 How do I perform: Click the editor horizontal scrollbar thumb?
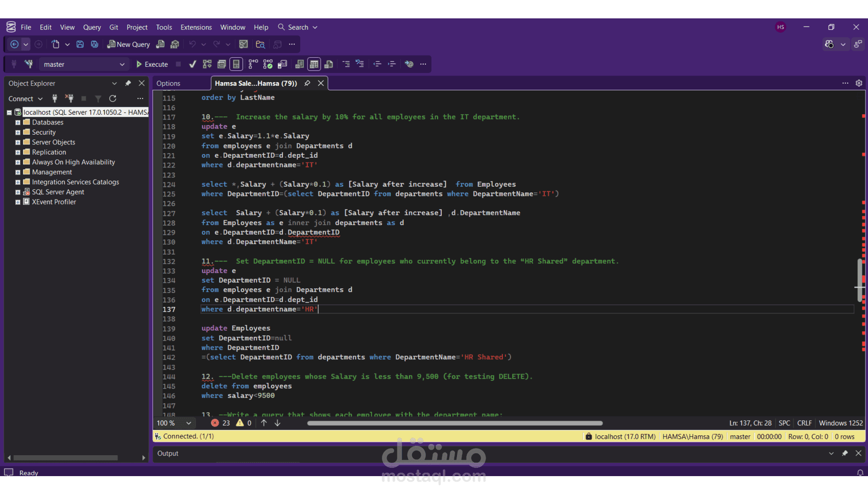click(x=455, y=423)
